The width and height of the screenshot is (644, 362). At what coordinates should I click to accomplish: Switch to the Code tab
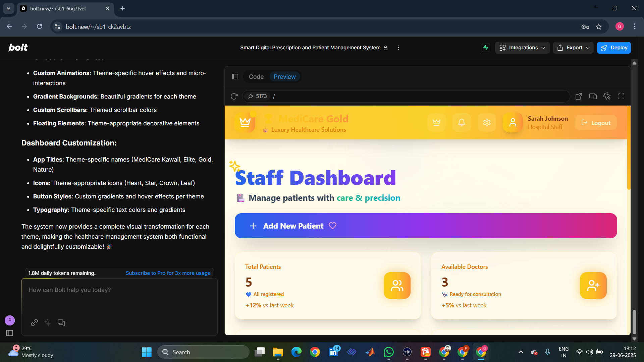pyautogui.click(x=256, y=77)
